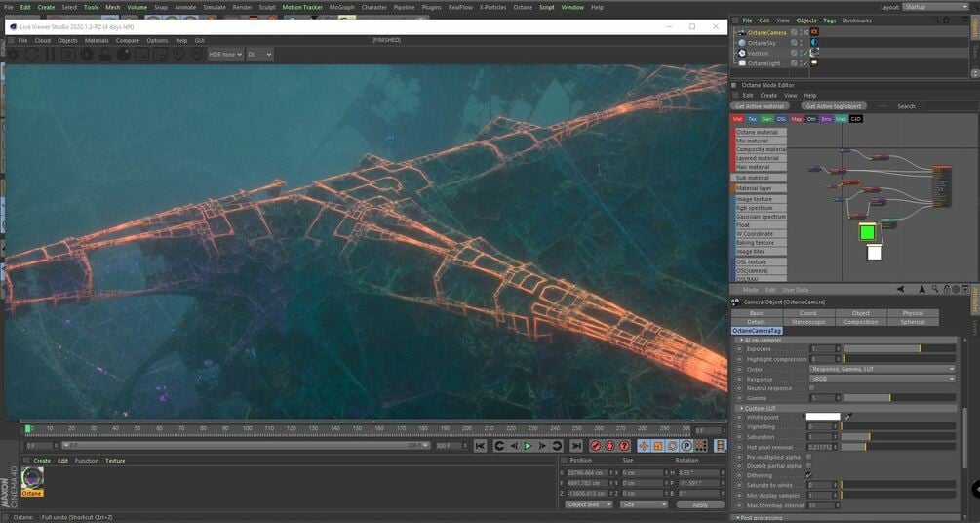The image size is (980, 523).
Task: Click the Gamma slider
Action: [899, 397]
